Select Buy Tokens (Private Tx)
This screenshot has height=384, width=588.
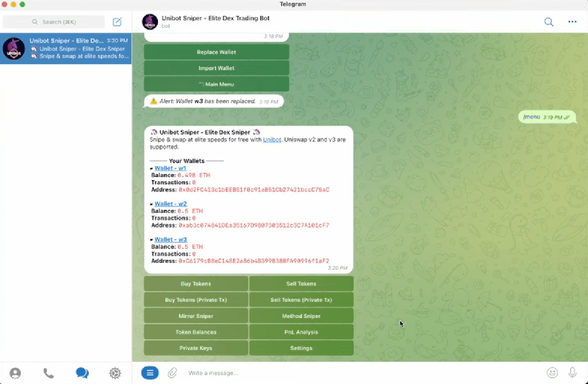click(x=196, y=300)
